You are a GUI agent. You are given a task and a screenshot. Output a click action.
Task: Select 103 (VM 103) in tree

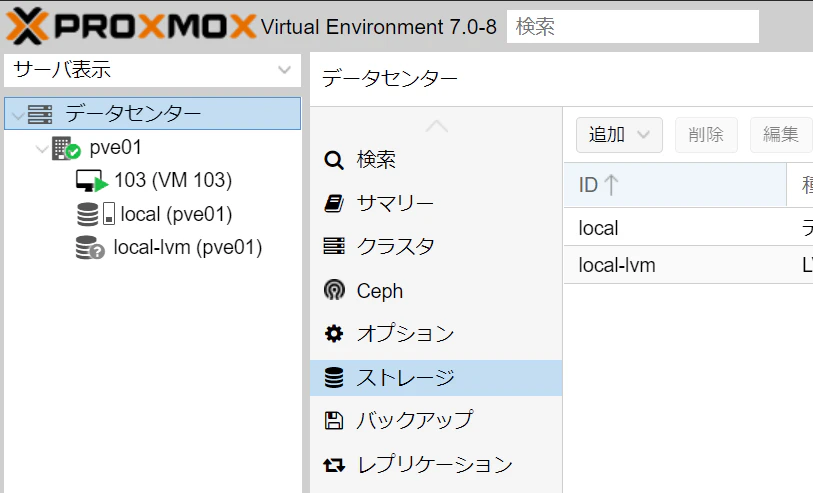pos(173,180)
